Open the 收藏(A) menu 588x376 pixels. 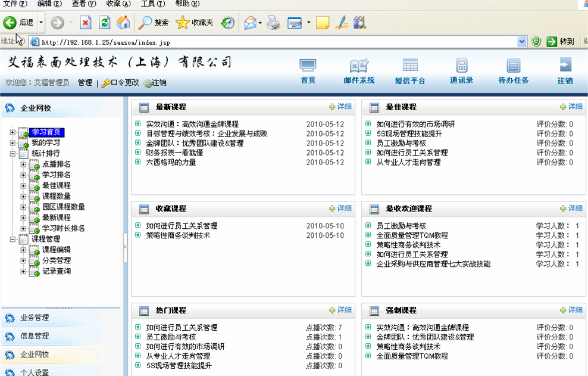coord(118,4)
